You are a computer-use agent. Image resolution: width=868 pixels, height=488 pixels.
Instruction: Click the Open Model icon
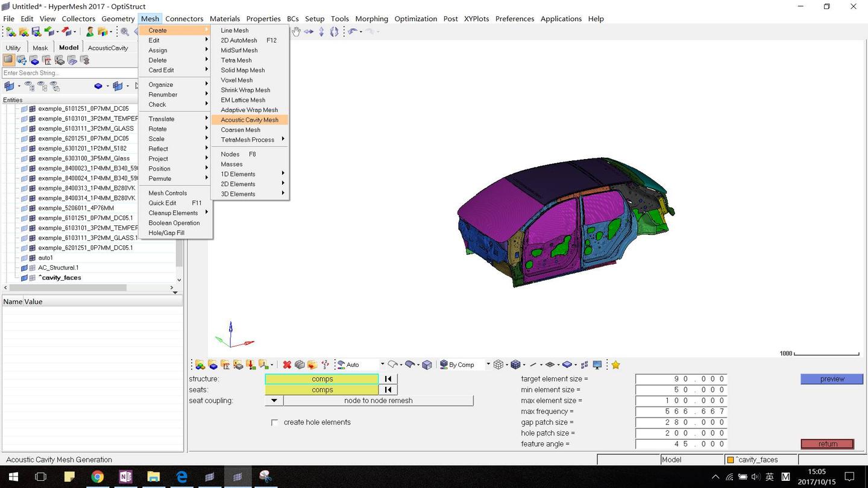[24, 32]
